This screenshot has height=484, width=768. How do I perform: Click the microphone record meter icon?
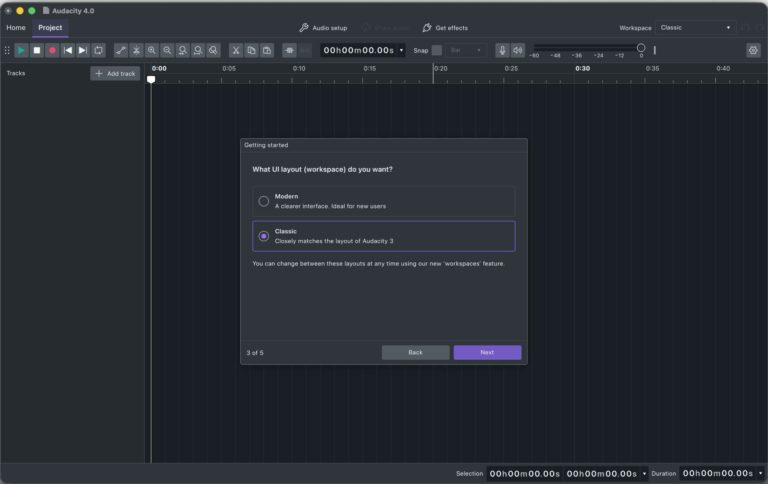pyautogui.click(x=502, y=50)
